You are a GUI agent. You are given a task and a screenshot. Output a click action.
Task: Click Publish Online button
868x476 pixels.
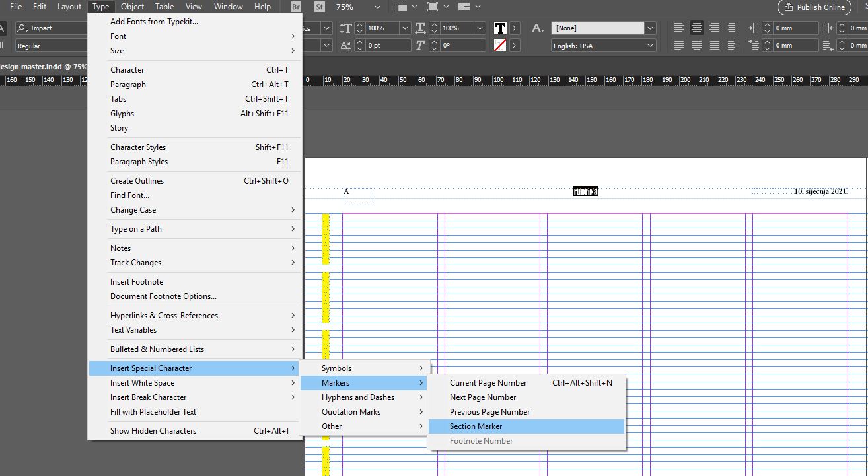pos(814,7)
